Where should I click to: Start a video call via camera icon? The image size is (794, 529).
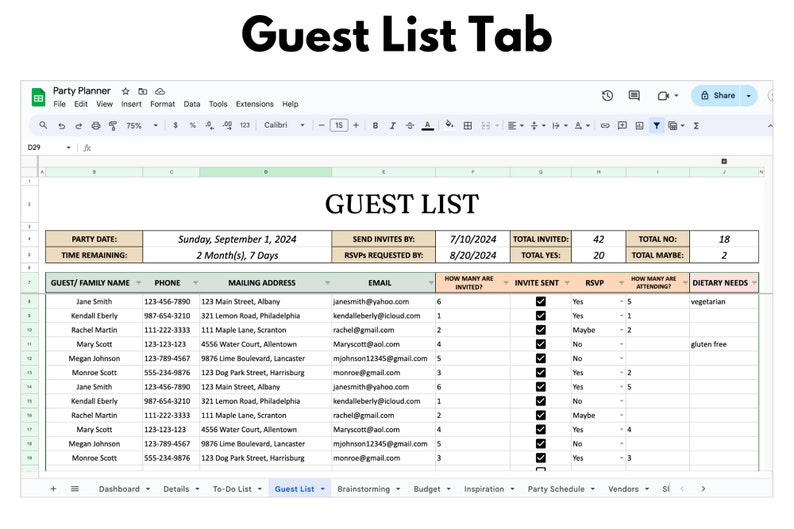(x=663, y=96)
